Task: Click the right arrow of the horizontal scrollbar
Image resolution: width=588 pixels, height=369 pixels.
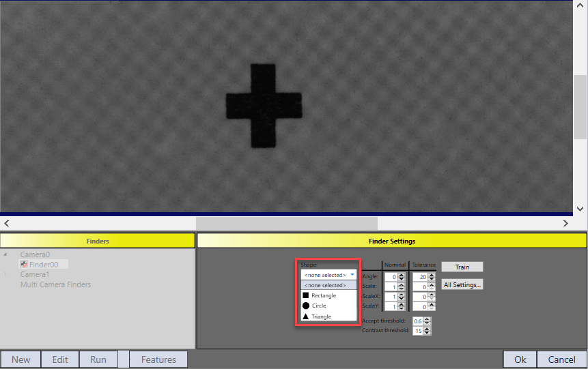Action: pyautogui.click(x=565, y=223)
